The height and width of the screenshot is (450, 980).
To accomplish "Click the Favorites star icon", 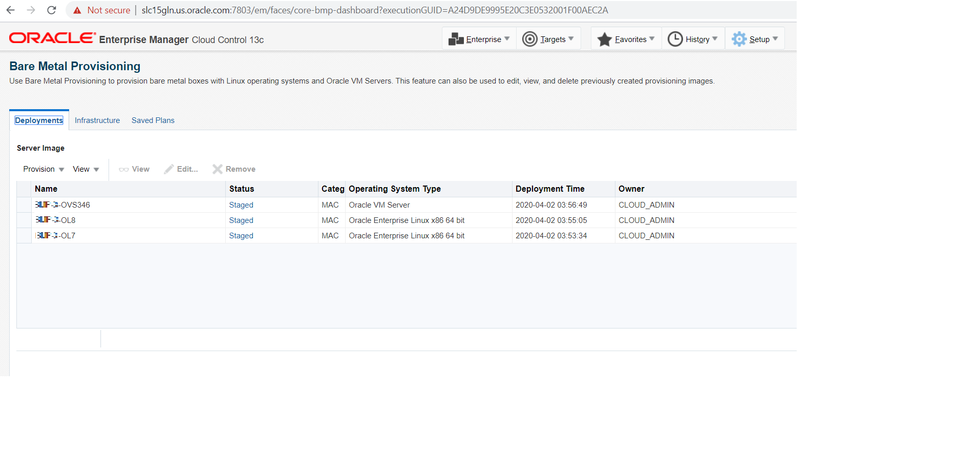I will point(605,39).
